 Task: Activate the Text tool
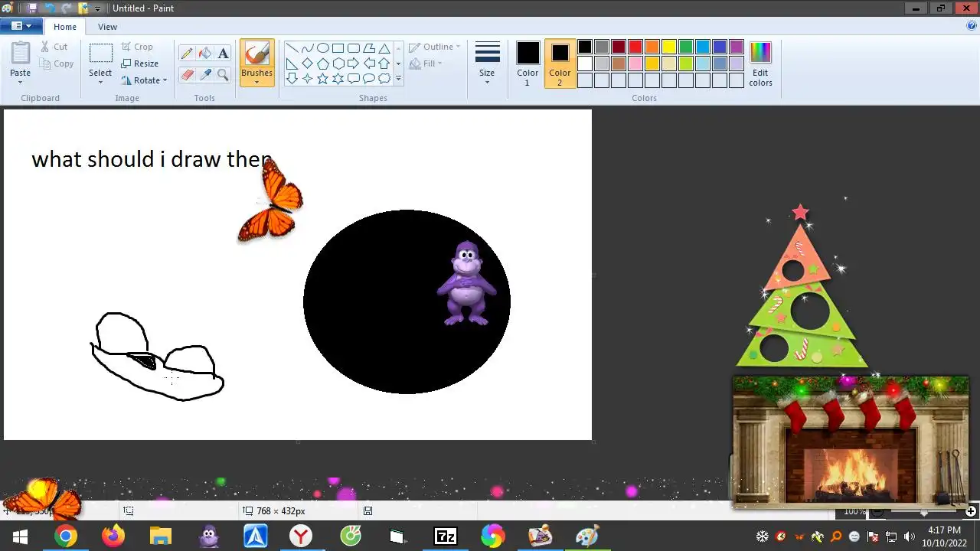coord(223,54)
